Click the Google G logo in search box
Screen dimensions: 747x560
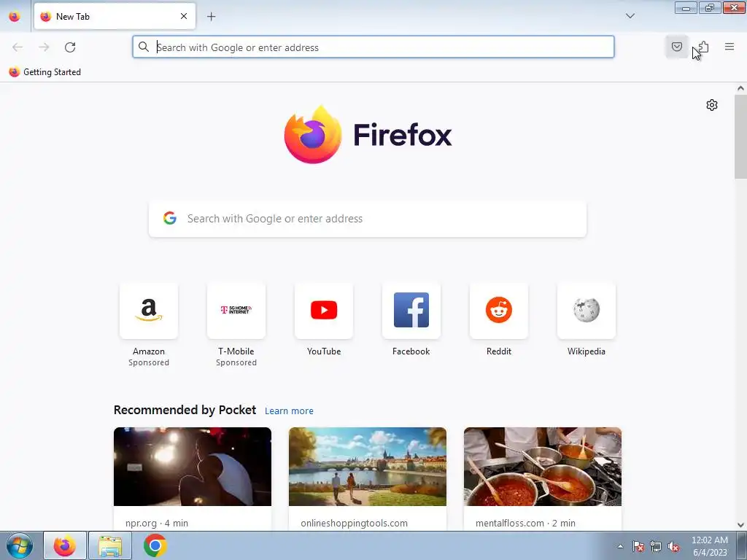[x=170, y=218]
